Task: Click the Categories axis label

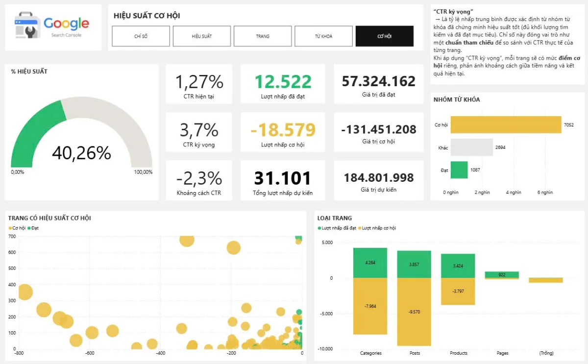Action: pos(370,353)
